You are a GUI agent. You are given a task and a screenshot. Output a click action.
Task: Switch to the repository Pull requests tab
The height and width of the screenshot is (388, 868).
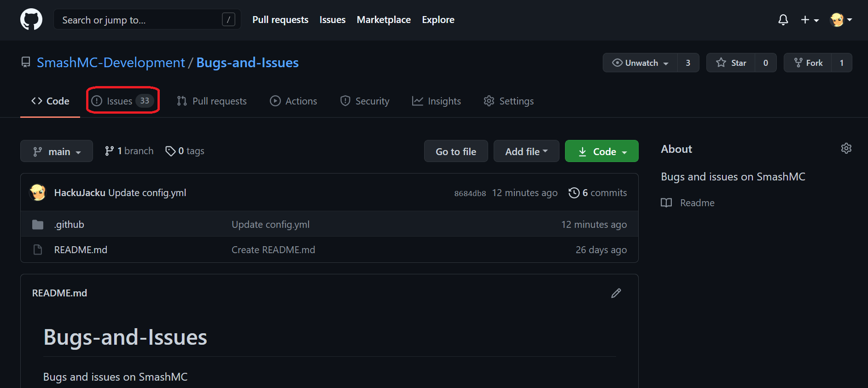(212, 101)
